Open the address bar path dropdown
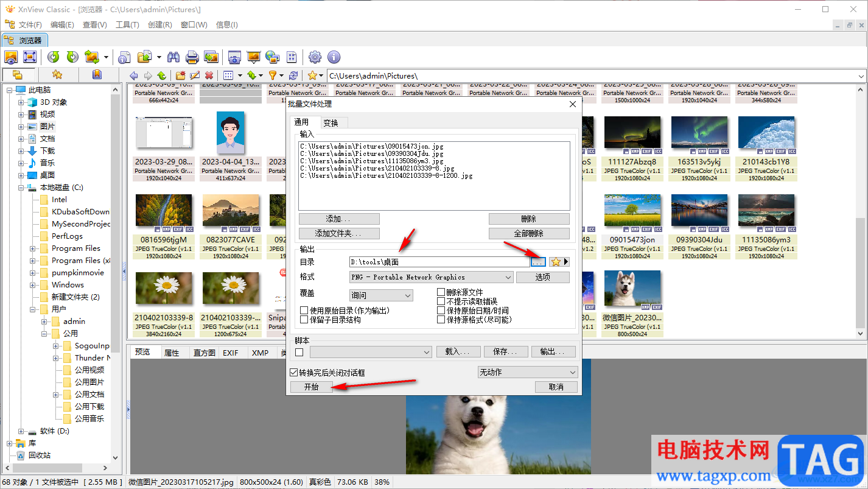This screenshot has height=489, width=868. tap(861, 76)
